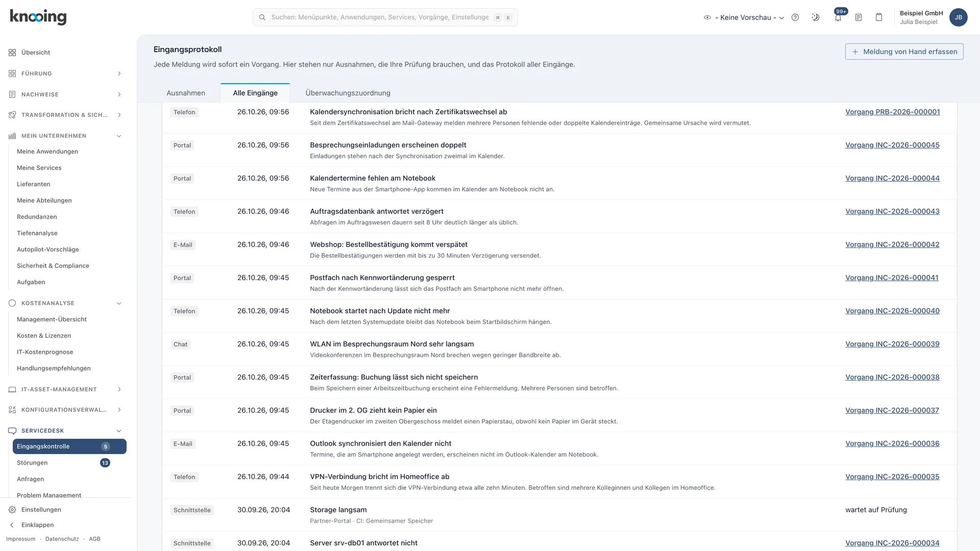This screenshot has width=980, height=551.
Task: Click the JB user avatar
Action: point(958,17)
